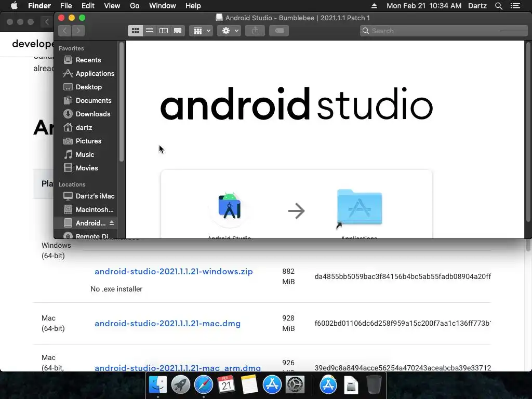Click the Finder window title proxy icon
The height and width of the screenshot is (399, 532).
219,18
